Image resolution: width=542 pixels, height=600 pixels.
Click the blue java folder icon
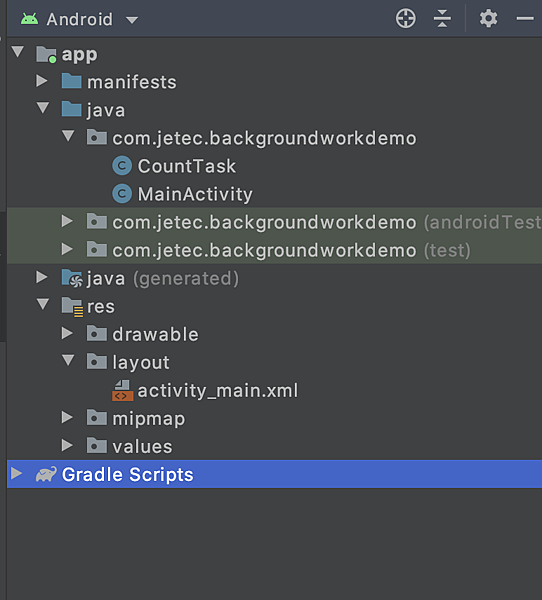click(x=72, y=109)
